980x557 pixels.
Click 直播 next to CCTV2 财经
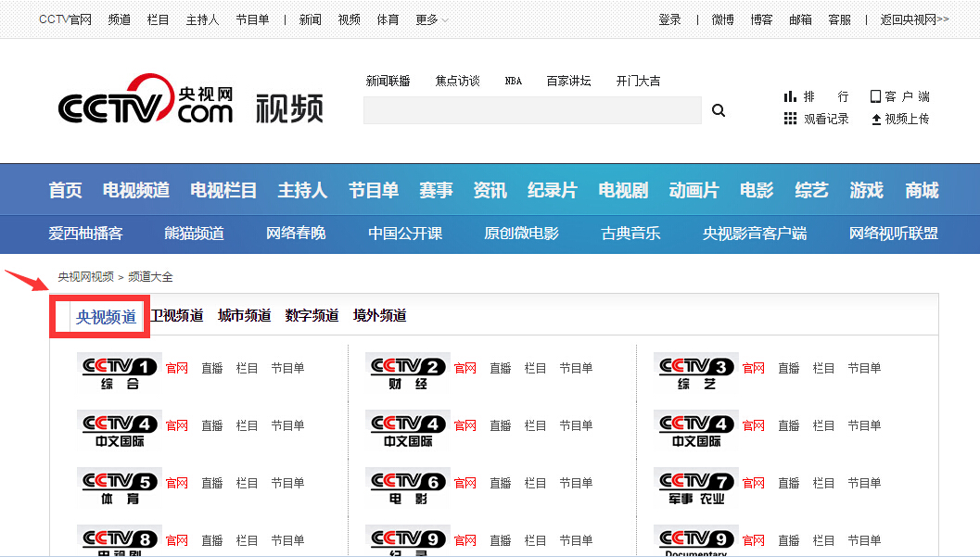pos(500,369)
